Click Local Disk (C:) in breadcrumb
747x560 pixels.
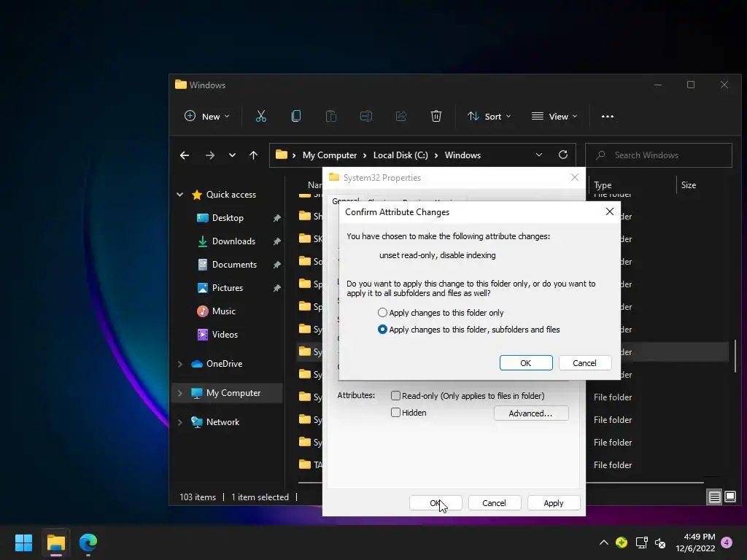[x=400, y=155]
